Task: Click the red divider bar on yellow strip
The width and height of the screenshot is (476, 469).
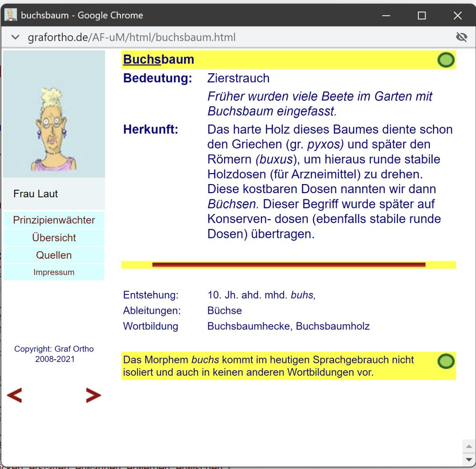Action: pyautogui.click(x=288, y=265)
